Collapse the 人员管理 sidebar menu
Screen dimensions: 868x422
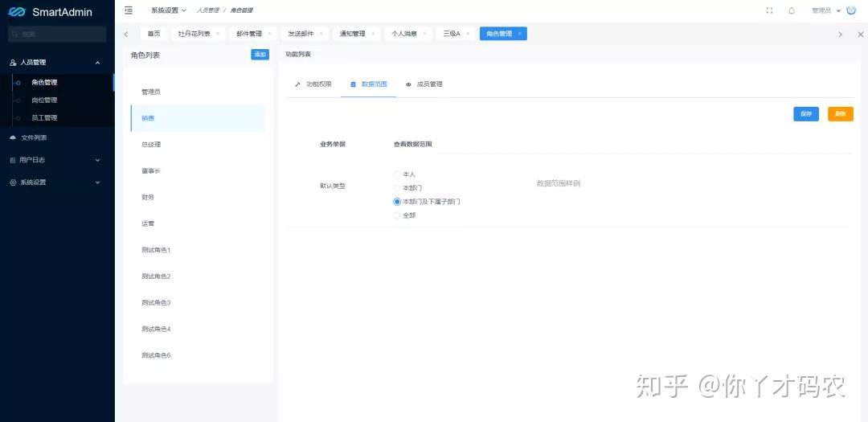(x=57, y=63)
